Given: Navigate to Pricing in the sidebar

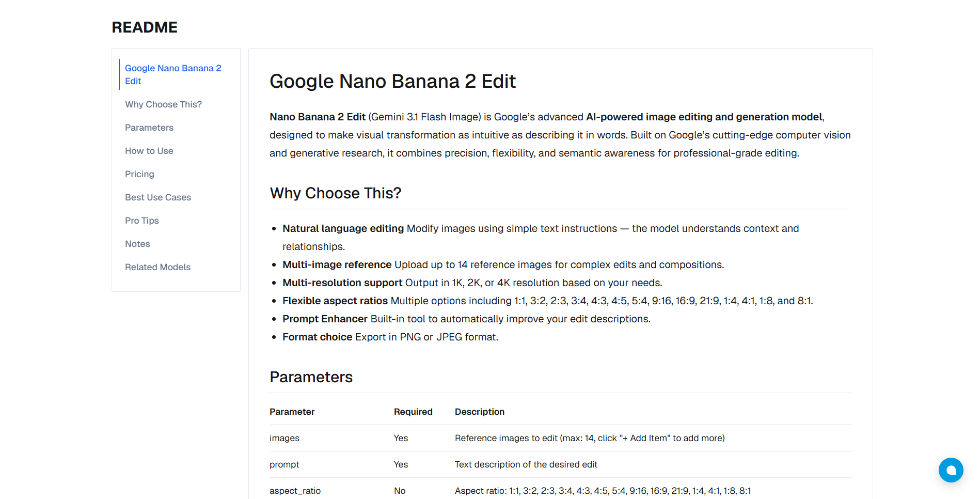Looking at the screenshot, I should pyautogui.click(x=139, y=174).
